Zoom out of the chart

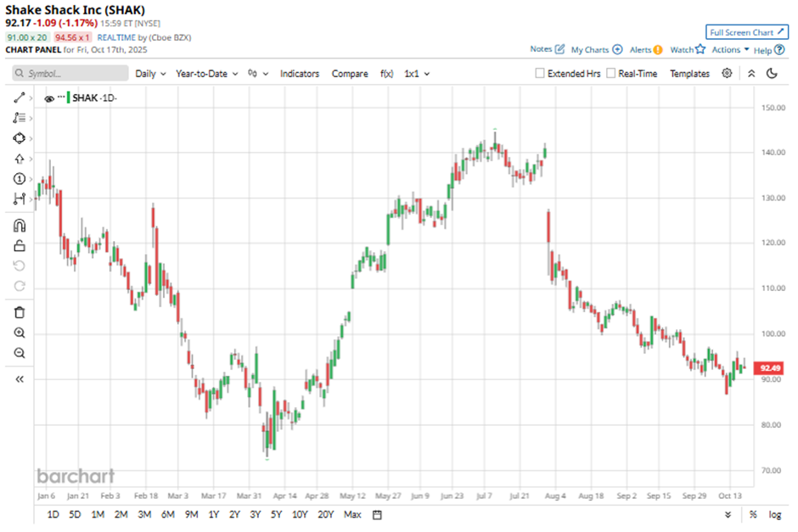(x=20, y=353)
